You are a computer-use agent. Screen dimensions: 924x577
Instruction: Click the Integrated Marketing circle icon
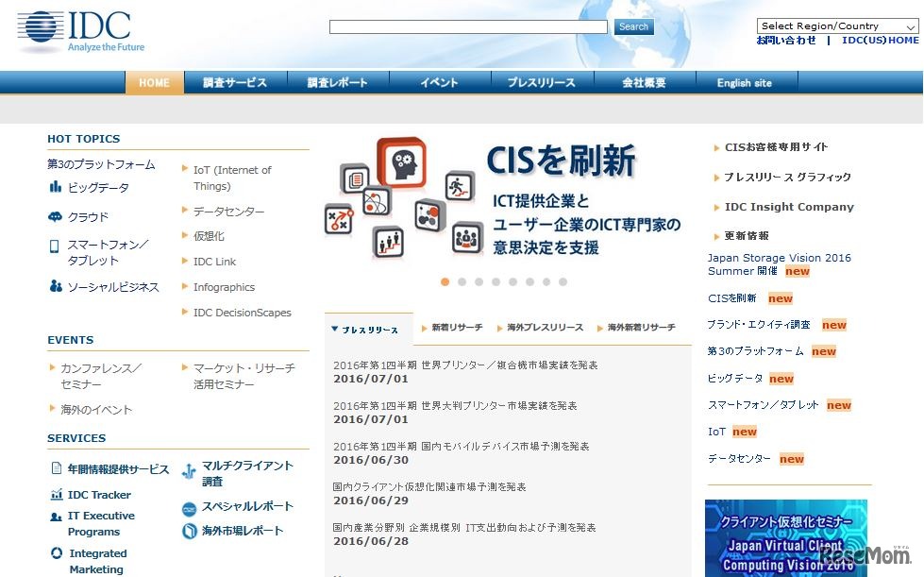coord(57,552)
